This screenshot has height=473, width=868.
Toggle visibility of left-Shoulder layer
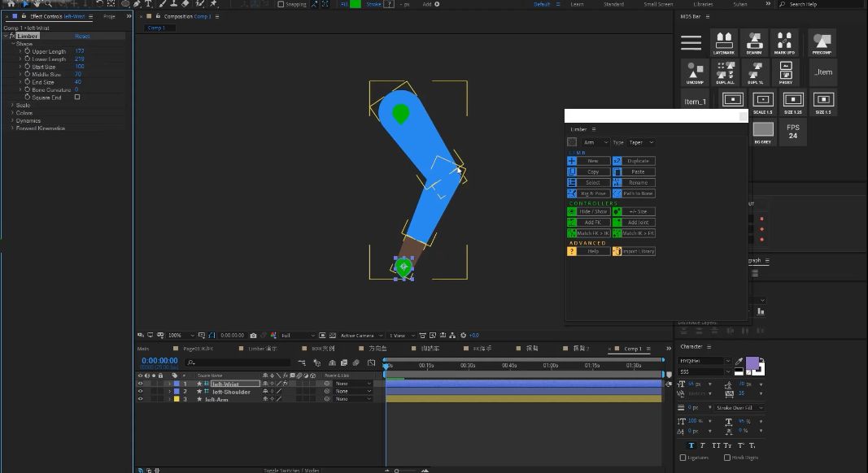click(140, 391)
